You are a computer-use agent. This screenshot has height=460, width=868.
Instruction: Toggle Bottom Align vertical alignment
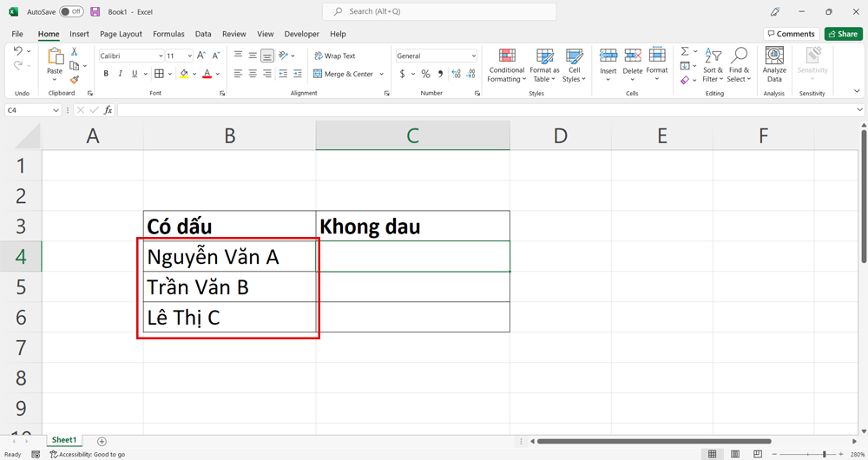266,56
